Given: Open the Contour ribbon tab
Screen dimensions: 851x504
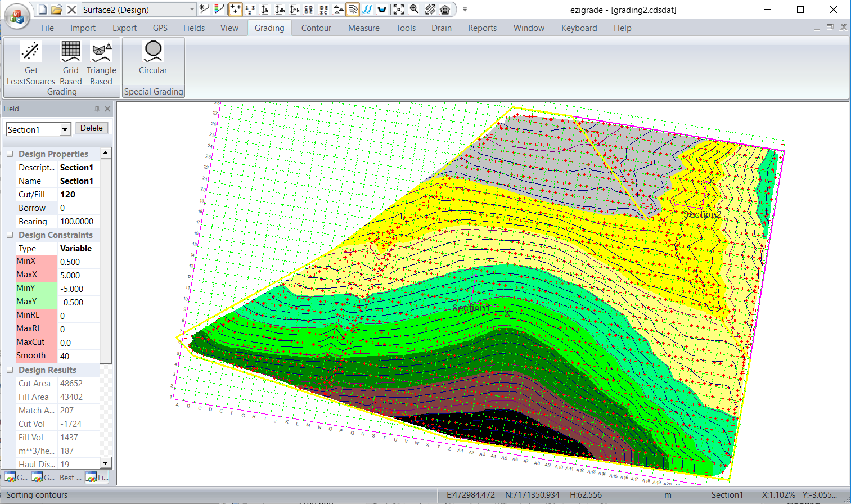Looking at the screenshot, I should click(x=316, y=28).
